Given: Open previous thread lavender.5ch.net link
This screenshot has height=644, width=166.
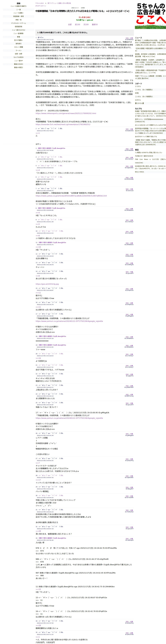Looking at the screenshot, I should point(63,124).
